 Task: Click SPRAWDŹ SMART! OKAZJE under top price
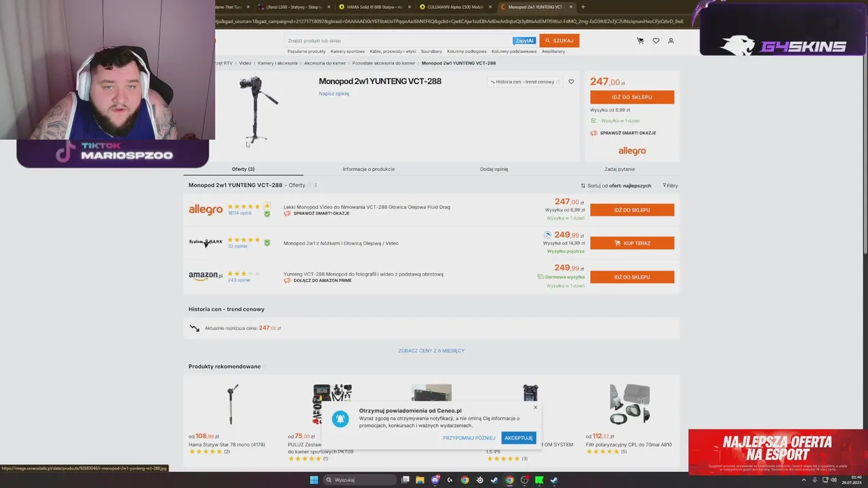pyautogui.click(x=623, y=134)
